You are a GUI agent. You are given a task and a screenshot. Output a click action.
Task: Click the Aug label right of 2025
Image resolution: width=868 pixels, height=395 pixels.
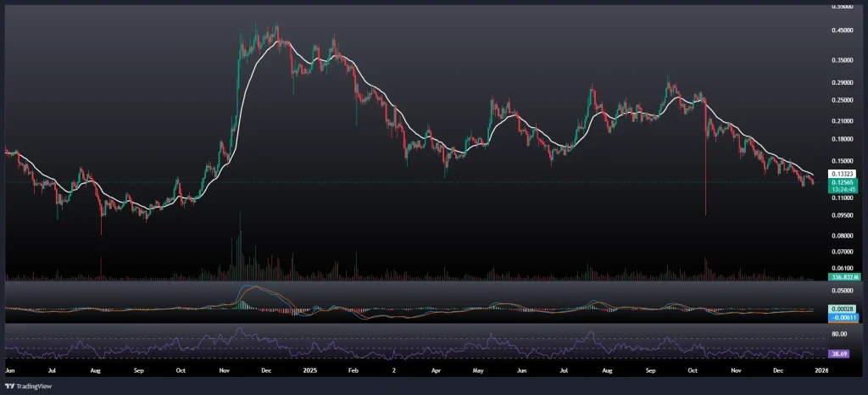pos(607,370)
